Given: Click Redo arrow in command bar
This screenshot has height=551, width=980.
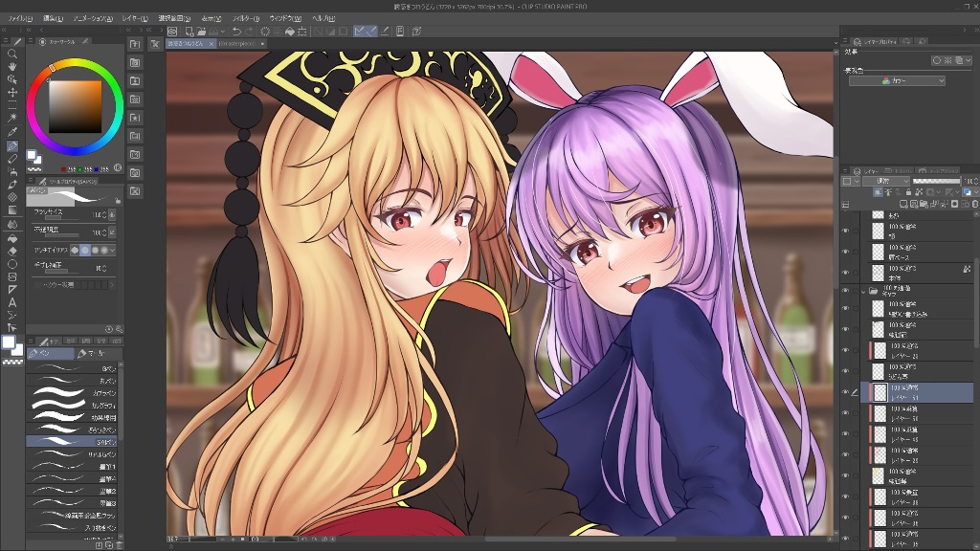Looking at the screenshot, I should (x=250, y=32).
